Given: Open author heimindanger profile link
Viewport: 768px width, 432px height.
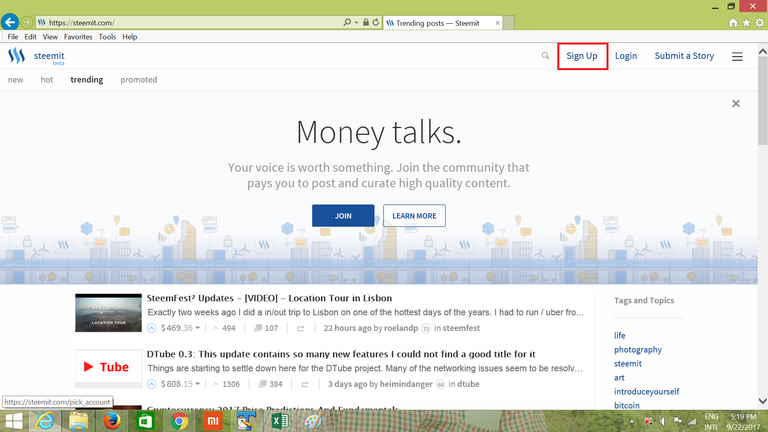Looking at the screenshot, I should coord(406,384).
